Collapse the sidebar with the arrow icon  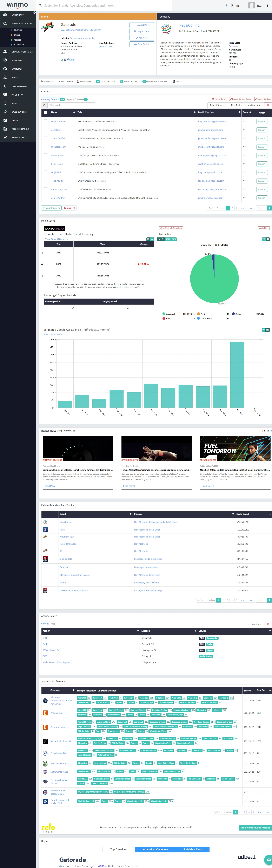click(34, 12)
